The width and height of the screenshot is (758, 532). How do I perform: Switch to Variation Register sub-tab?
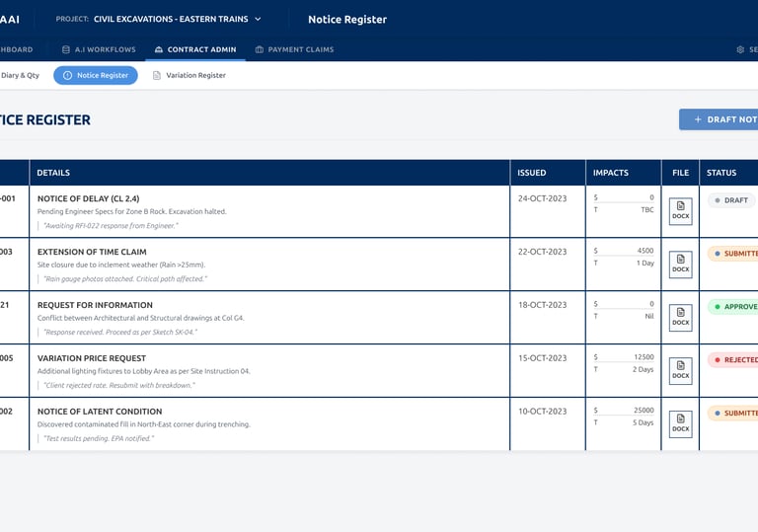[x=189, y=75]
